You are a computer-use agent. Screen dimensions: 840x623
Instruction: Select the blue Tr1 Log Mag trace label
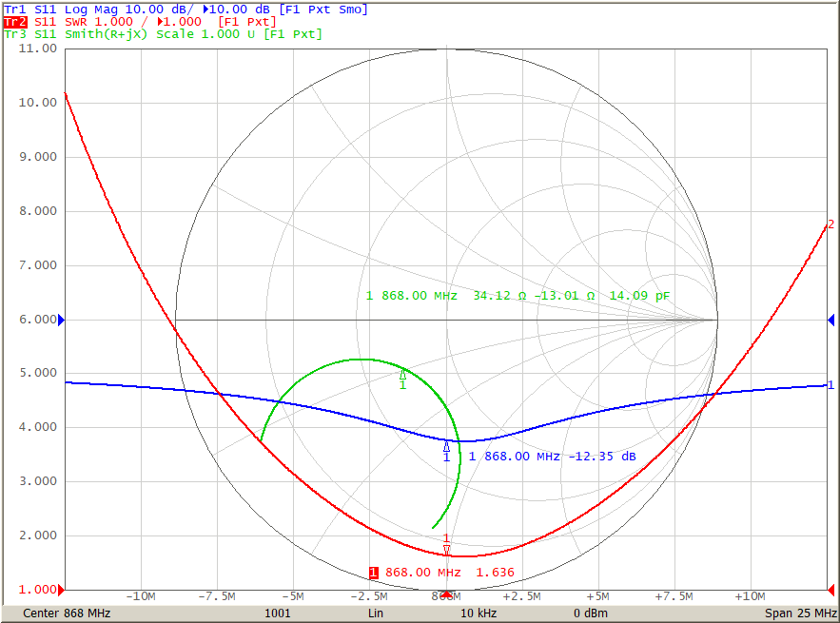pyautogui.click(x=186, y=9)
